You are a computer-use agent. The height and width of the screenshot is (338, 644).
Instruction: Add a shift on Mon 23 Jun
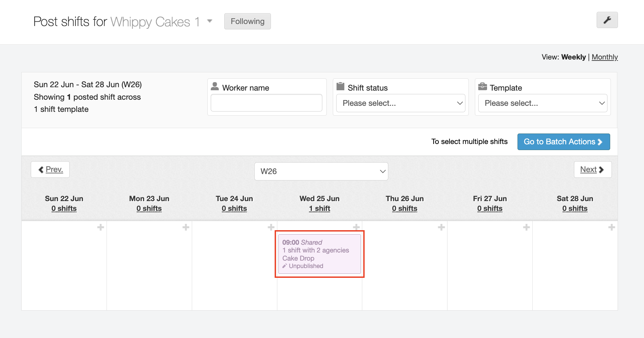[x=186, y=227]
